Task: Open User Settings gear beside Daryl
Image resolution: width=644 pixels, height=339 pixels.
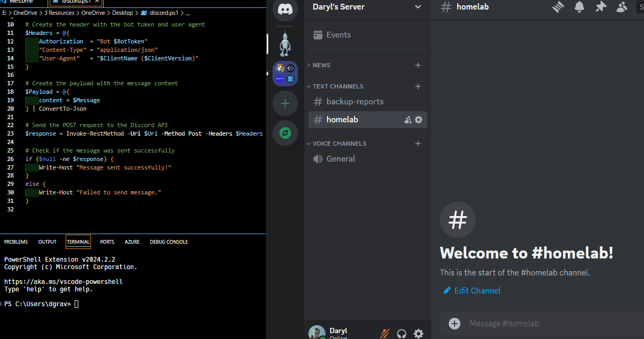Action: [x=419, y=333]
